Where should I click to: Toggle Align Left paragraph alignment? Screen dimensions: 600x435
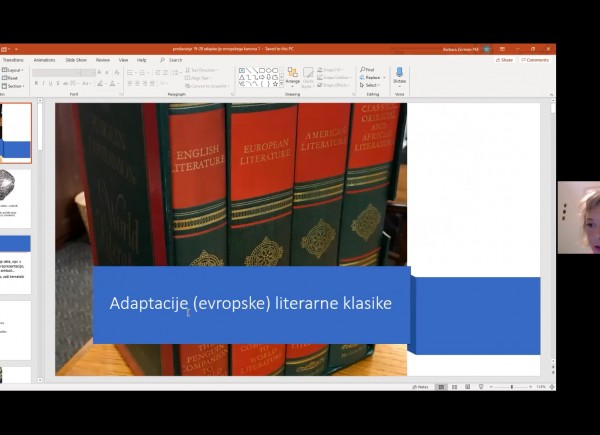(130, 83)
